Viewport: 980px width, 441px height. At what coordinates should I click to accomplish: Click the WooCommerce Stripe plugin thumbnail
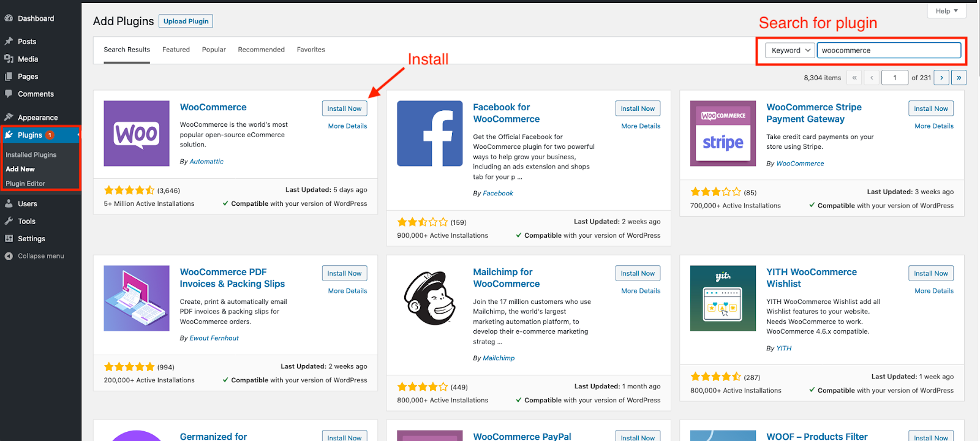tap(723, 134)
